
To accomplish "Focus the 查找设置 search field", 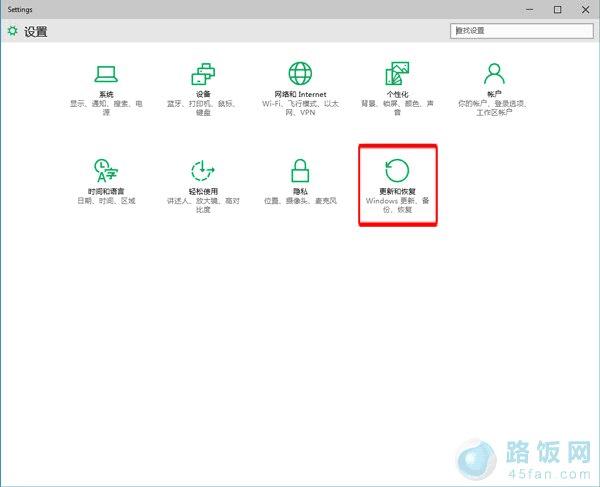I will (522, 31).
